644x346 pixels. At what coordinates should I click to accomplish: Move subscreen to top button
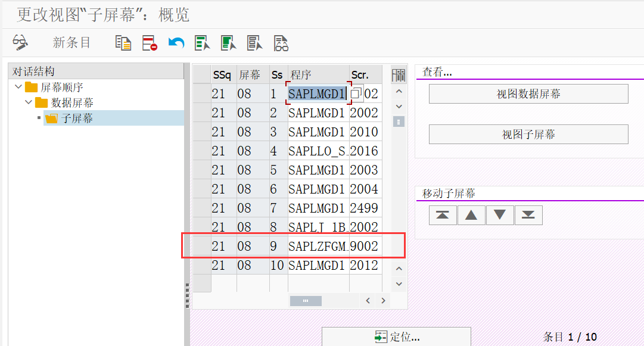(442, 215)
